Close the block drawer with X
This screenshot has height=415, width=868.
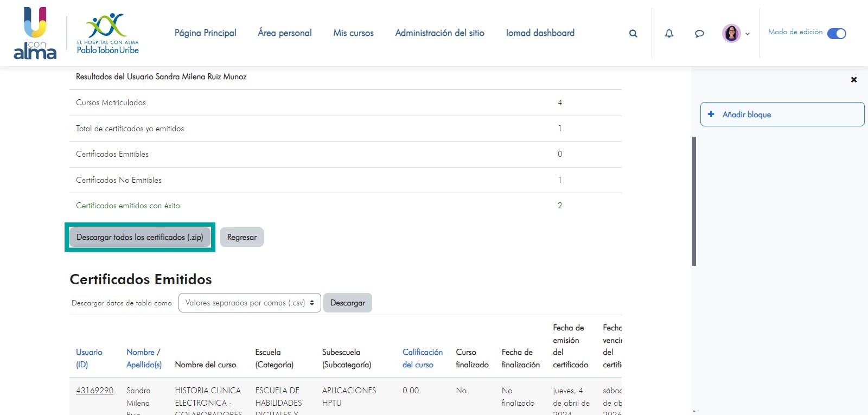pos(853,80)
